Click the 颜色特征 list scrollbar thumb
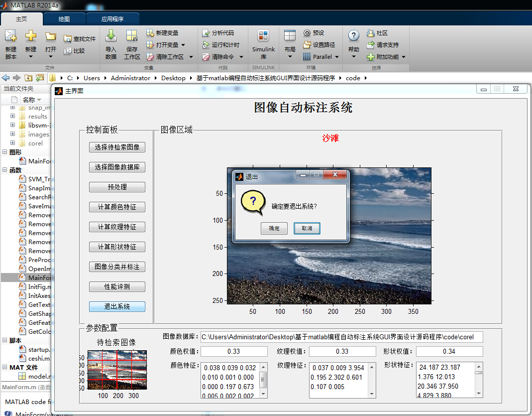 click(x=263, y=380)
